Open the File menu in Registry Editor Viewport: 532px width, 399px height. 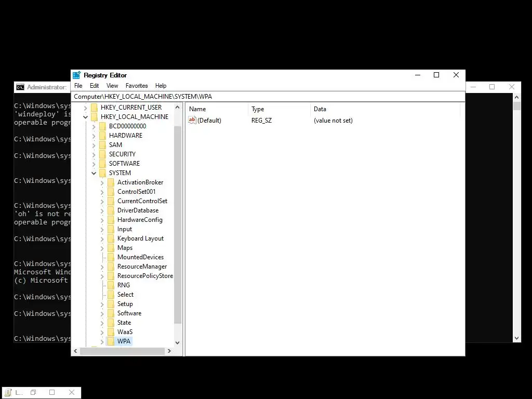tap(78, 86)
